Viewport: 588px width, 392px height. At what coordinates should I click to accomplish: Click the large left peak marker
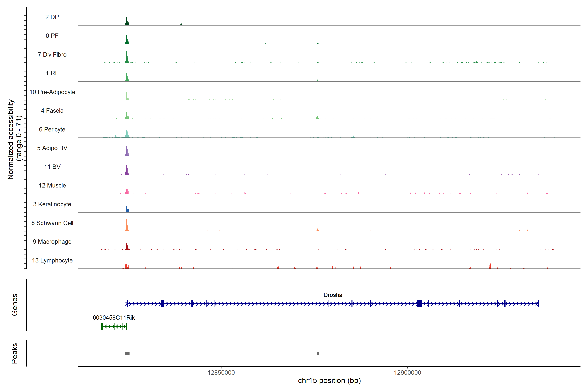pos(127,353)
